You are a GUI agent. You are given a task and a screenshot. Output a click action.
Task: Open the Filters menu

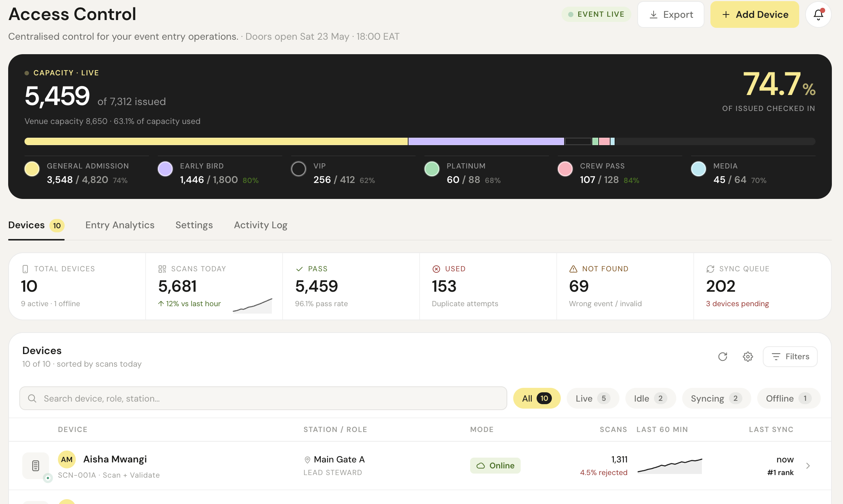790,357
